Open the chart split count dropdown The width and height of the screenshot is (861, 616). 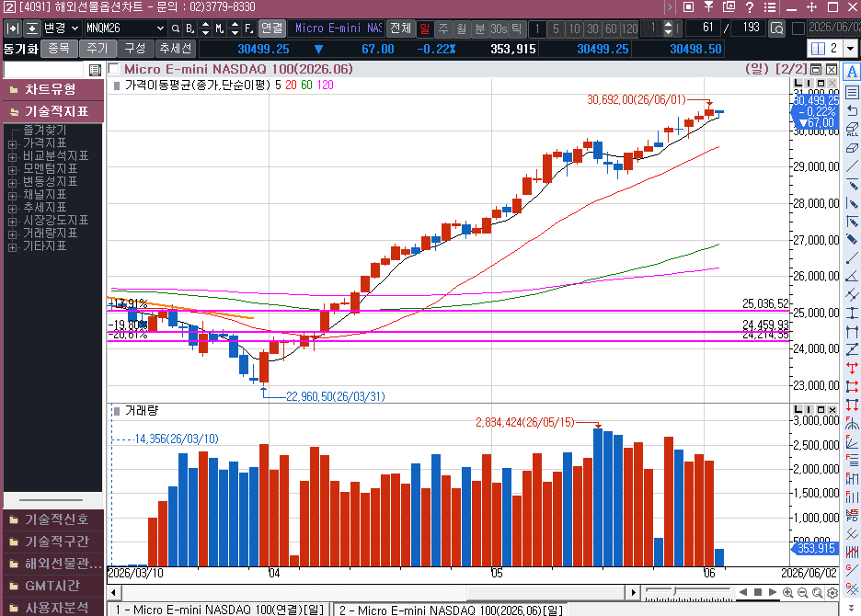pyautogui.click(x=851, y=49)
